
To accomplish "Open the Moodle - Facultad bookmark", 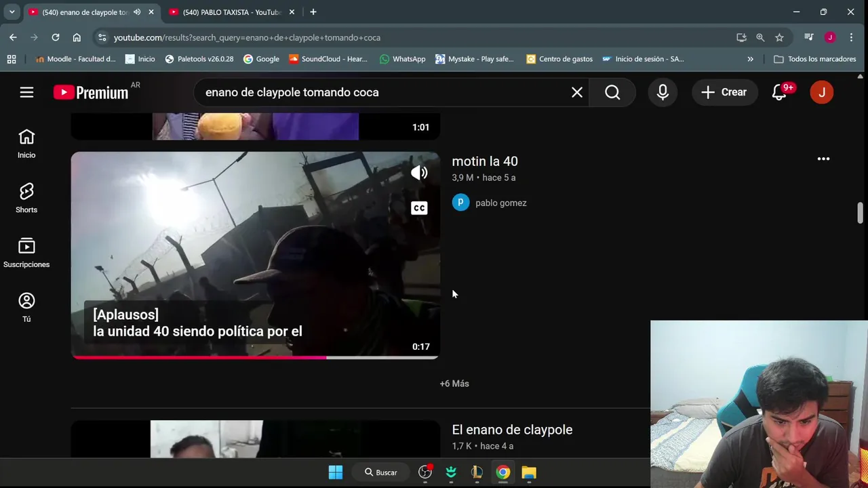I will (x=75, y=59).
